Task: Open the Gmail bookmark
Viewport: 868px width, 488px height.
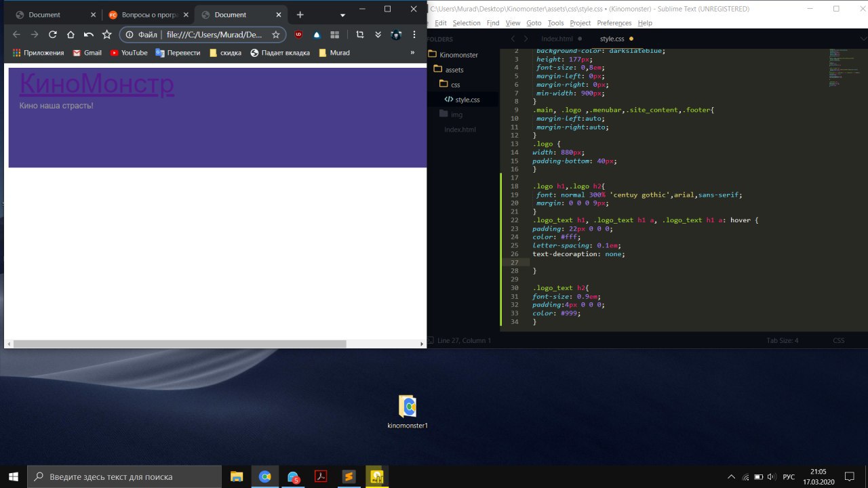Action: 87,53
